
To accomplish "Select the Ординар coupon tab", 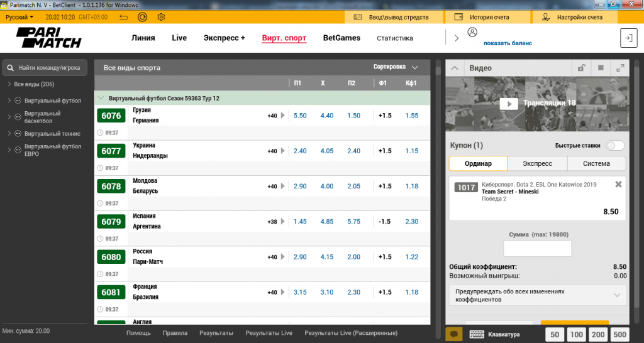I will [x=478, y=163].
